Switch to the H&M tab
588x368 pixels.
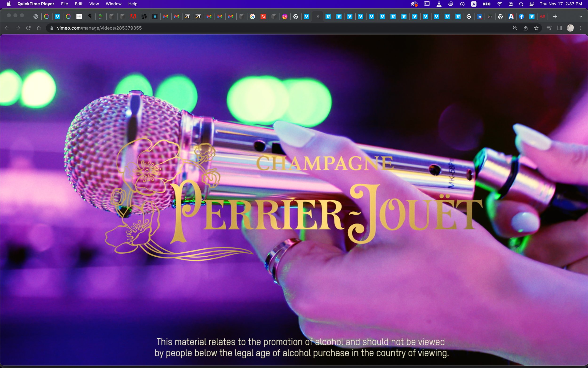coord(543,16)
